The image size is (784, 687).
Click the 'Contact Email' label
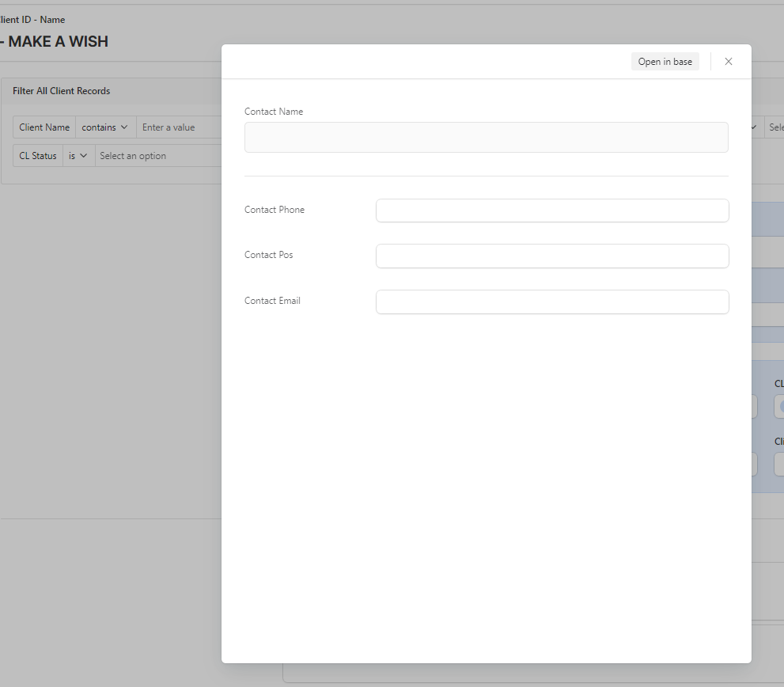click(x=272, y=301)
